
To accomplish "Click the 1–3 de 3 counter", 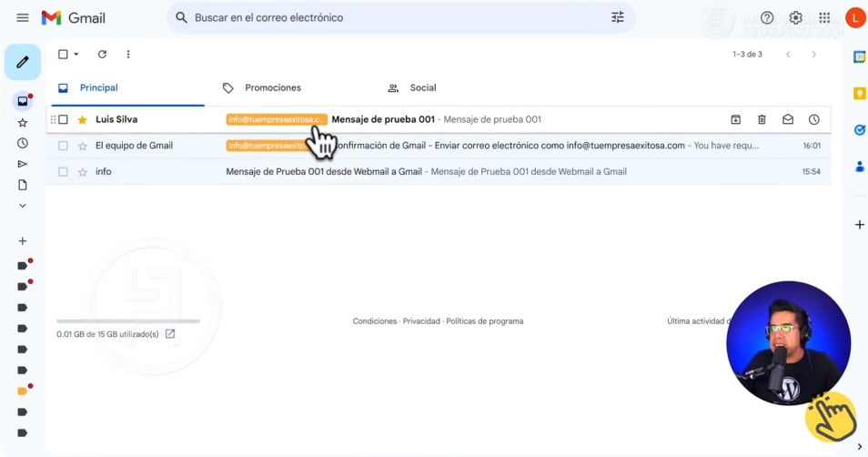I will 747,55.
